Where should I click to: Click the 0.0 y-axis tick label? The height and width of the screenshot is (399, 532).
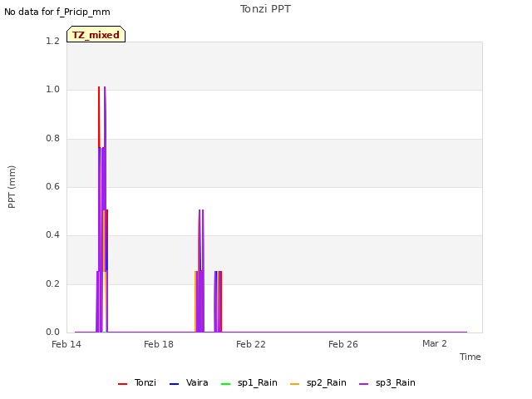(x=52, y=332)
